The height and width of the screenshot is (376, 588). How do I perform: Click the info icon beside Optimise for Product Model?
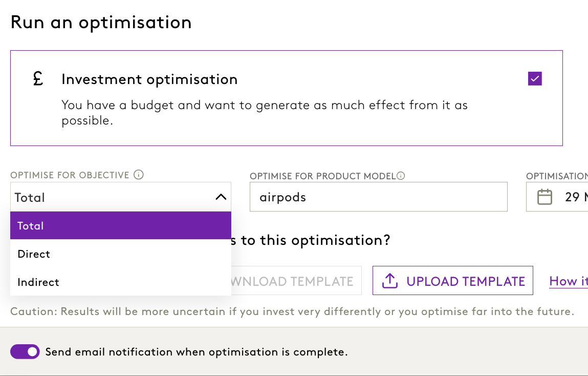(x=401, y=176)
